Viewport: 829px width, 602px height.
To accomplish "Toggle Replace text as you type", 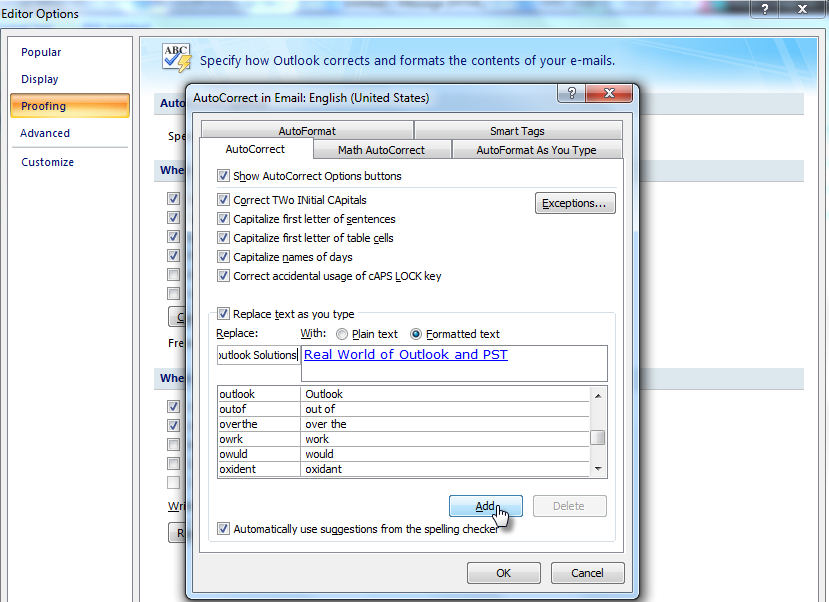I will point(223,313).
